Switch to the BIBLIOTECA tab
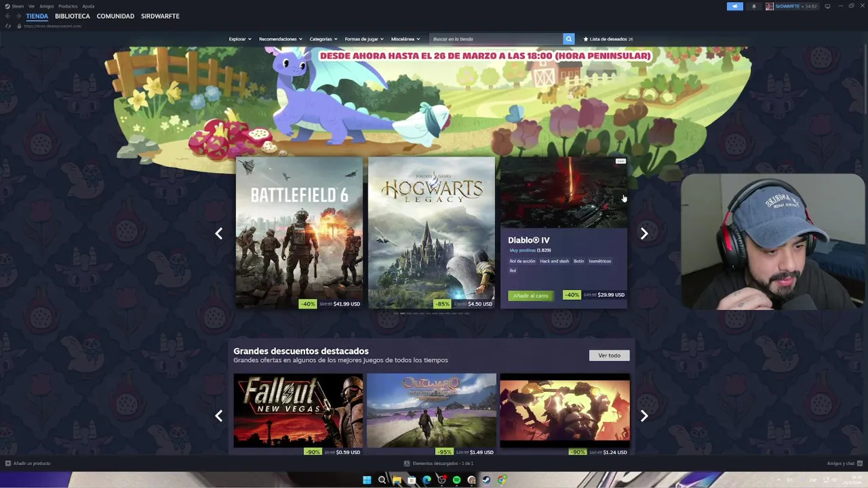 [x=73, y=16]
